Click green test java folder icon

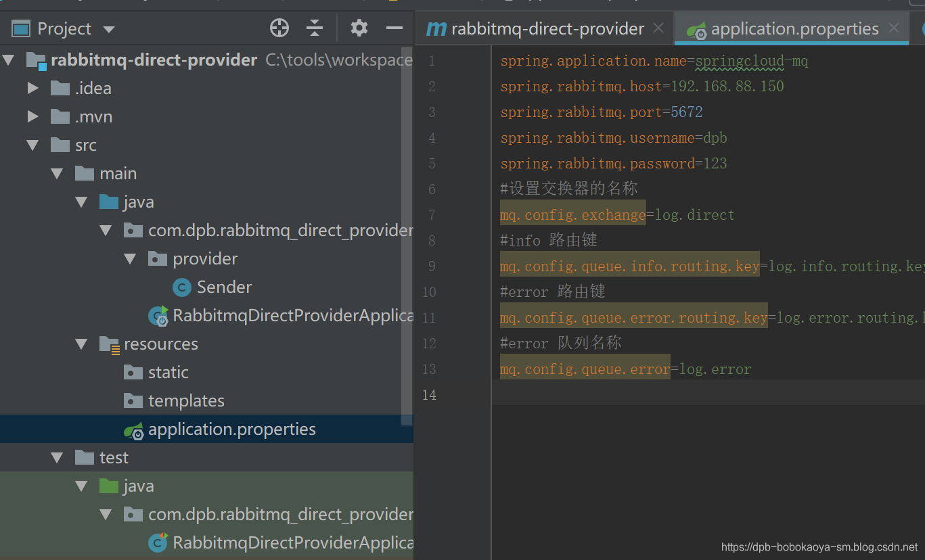point(109,486)
